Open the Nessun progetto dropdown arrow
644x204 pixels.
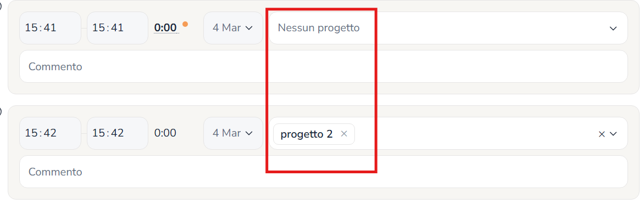613,29
